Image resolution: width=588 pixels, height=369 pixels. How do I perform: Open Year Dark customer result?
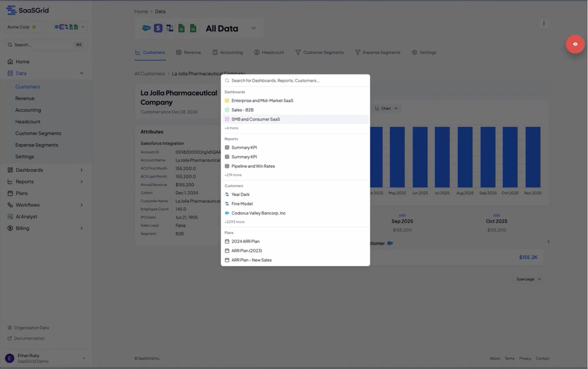tap(295, 195)
